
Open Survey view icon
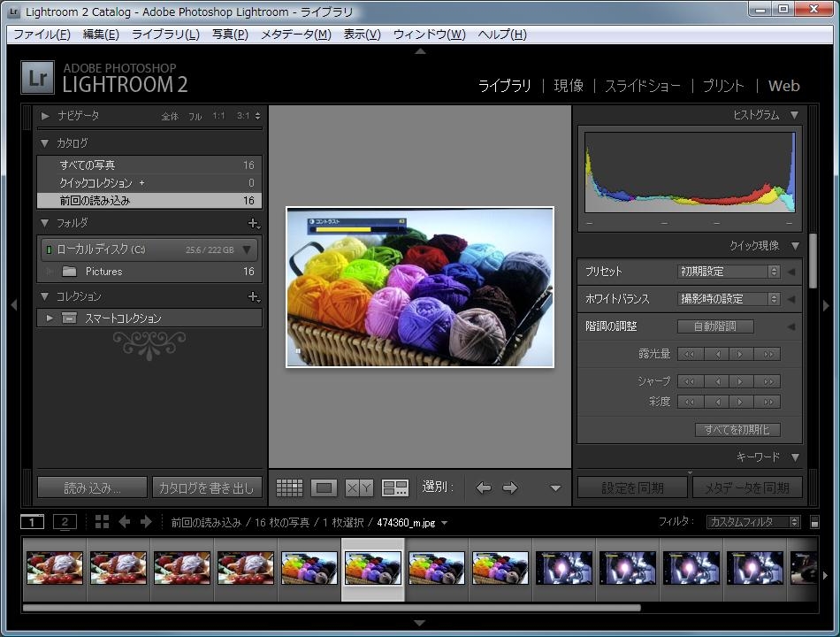(394, 487)
